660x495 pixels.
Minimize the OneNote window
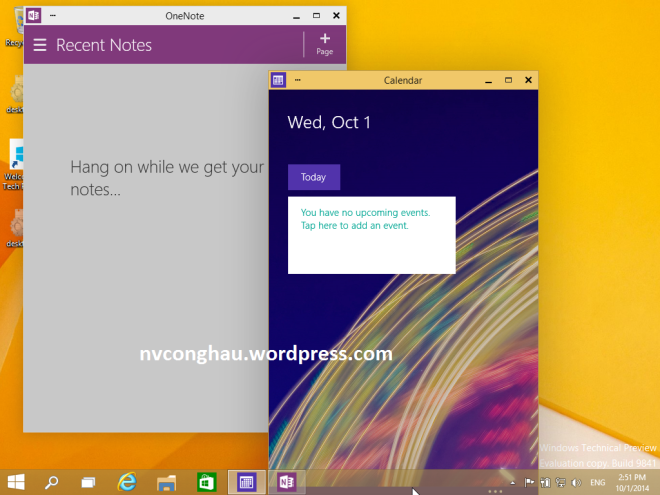pyautogui.click(x=296, y=16)
